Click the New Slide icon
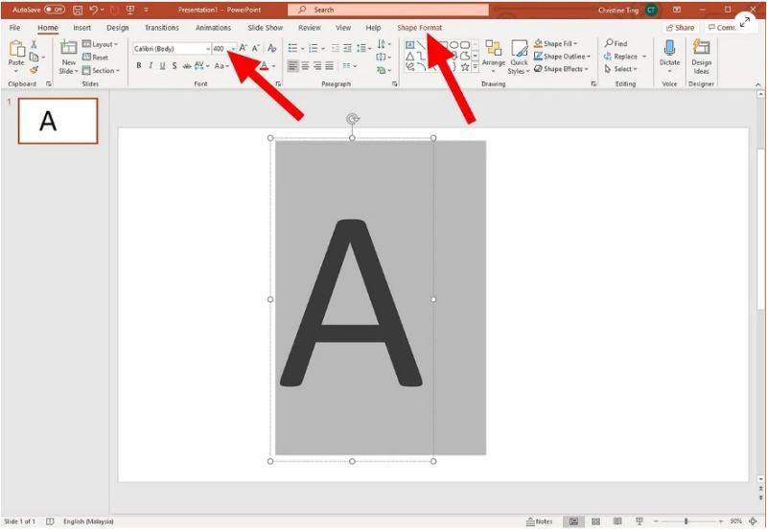 pos(68,48)
